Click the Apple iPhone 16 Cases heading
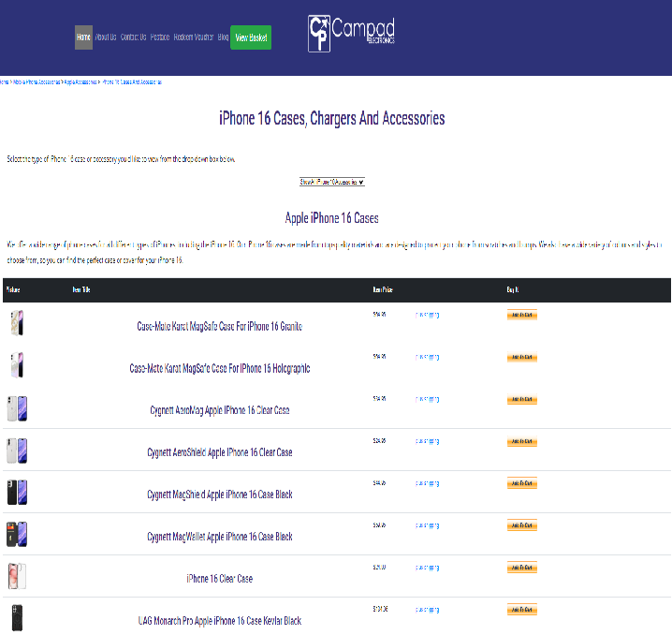Viewport: 672px width, 635px height. pyautogui.click(x=331, y=218)
